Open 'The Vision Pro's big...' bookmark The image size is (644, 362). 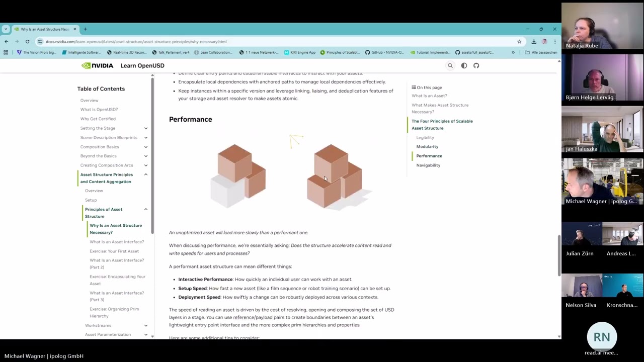37,52
